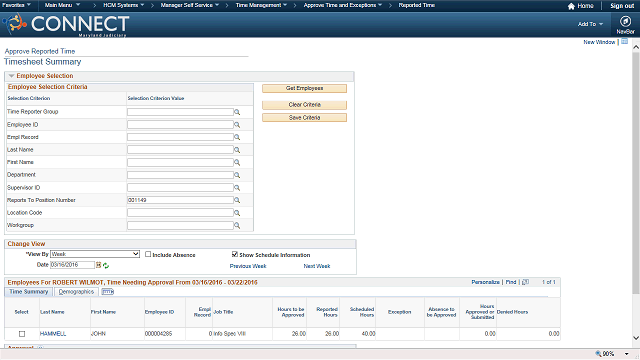
Task: Open the NavBar compass icon
Action: coord(625,21)
